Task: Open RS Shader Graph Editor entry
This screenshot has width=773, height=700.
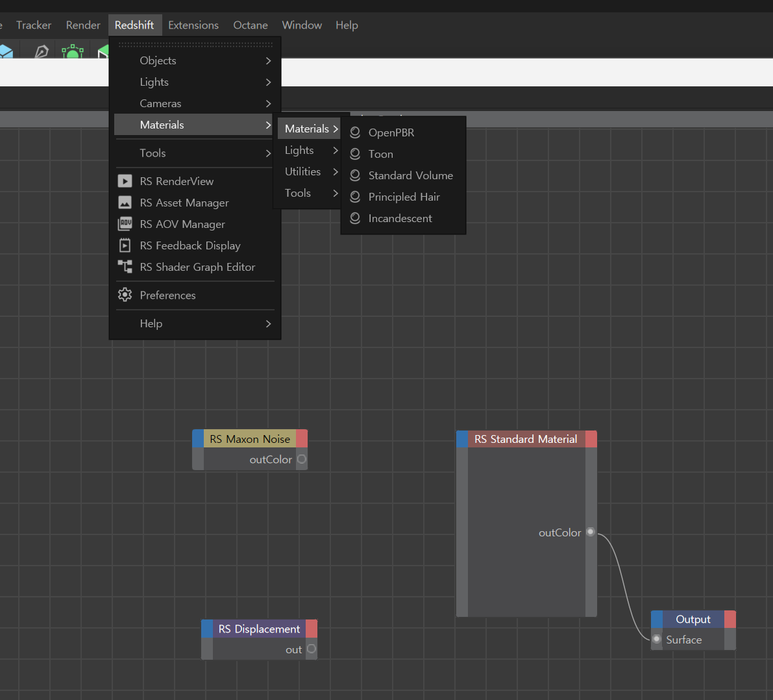Action: point(195,267)
